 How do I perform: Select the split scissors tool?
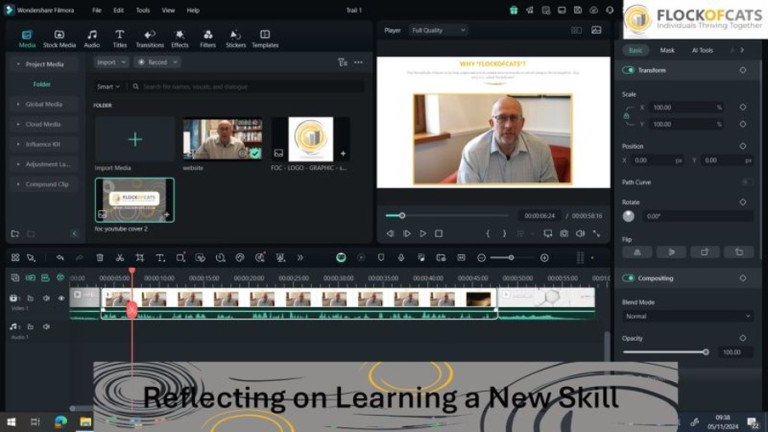pyautogui.click(x=120, y=258)
